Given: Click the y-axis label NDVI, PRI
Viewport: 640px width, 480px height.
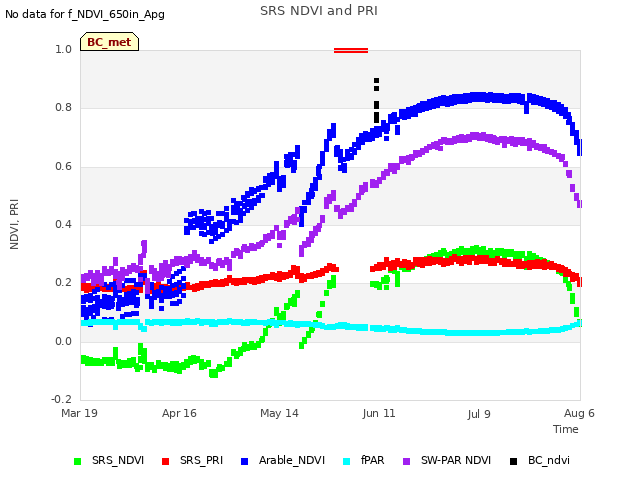Looking at the screenshot, I should pos(14,224).
